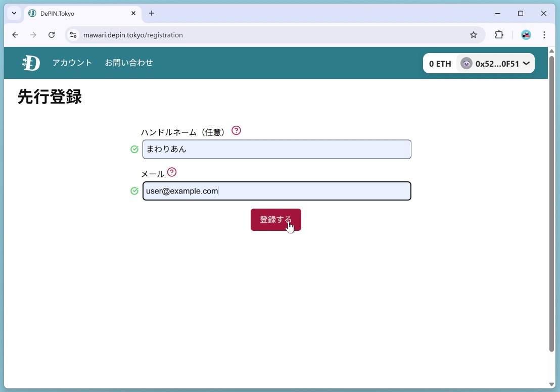
Task: Open the browser Extensions puzzle icon
Action: tap(499, 35)
